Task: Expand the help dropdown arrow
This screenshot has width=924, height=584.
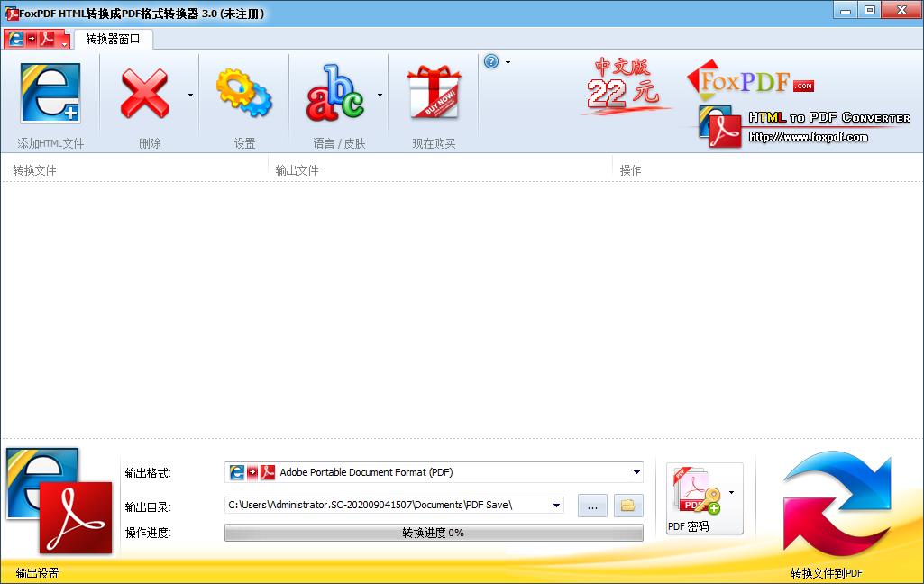Action: (508, 62)
